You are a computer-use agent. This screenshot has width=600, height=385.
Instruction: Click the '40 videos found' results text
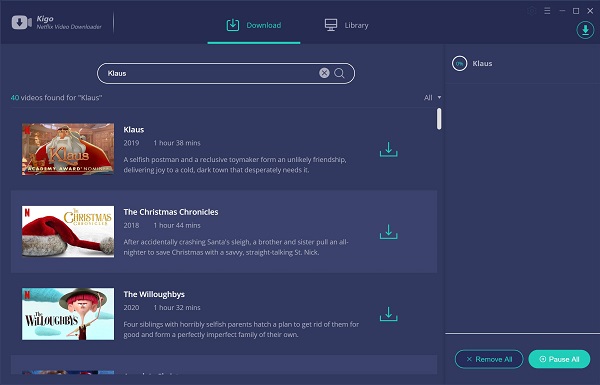(x=56, y=98)
